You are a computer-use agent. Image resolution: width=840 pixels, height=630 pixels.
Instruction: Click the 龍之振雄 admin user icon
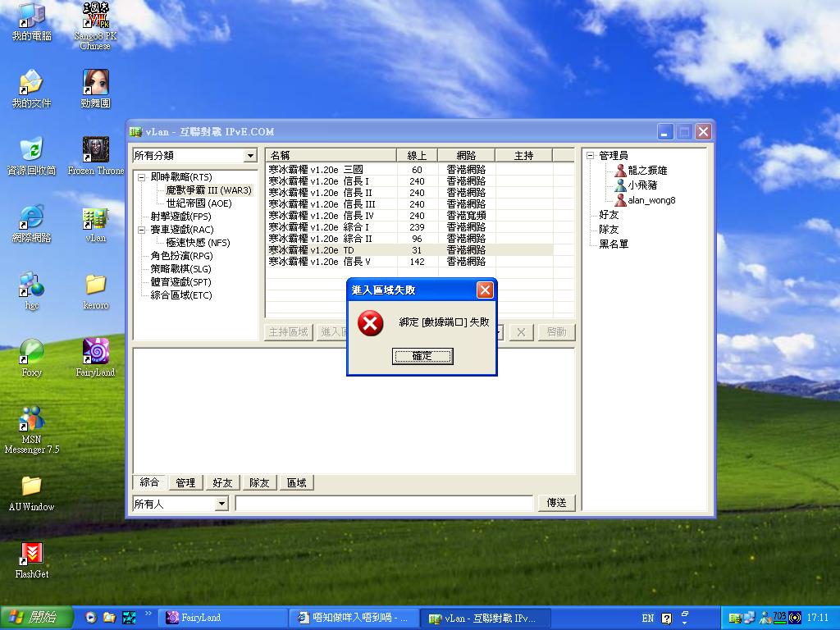(x=621, y=171)
